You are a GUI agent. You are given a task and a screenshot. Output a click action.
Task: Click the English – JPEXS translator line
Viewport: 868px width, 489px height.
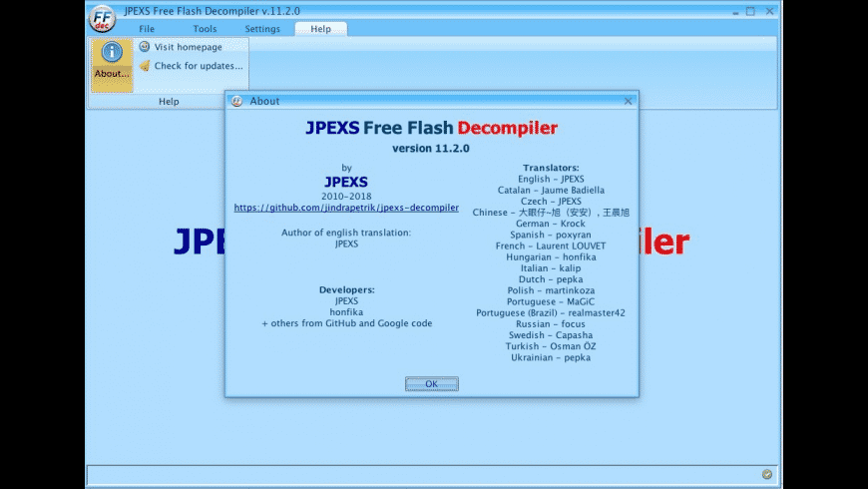(x=551, y=179)
